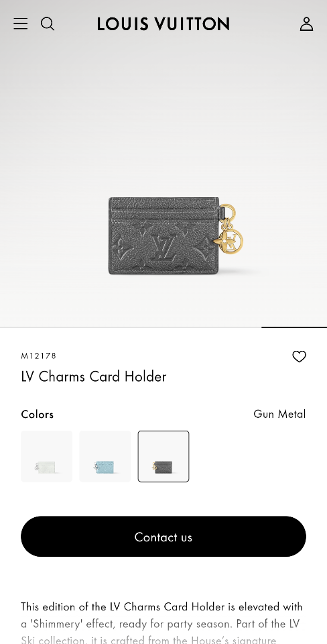Screen dimensions: 327x644
Task: Select the white card holder color
Action: tap(47, 456)
